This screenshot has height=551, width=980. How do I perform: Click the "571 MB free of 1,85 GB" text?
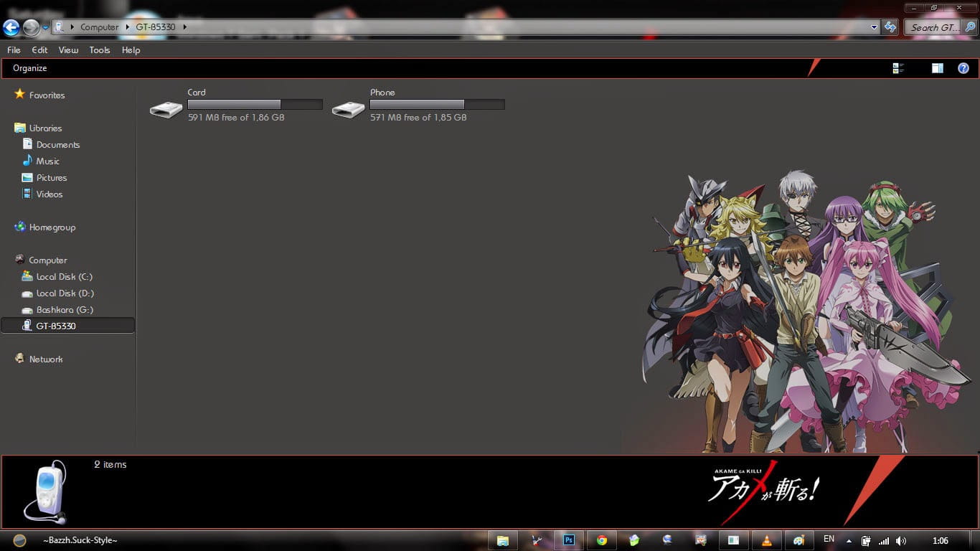(x=418, y=117)
